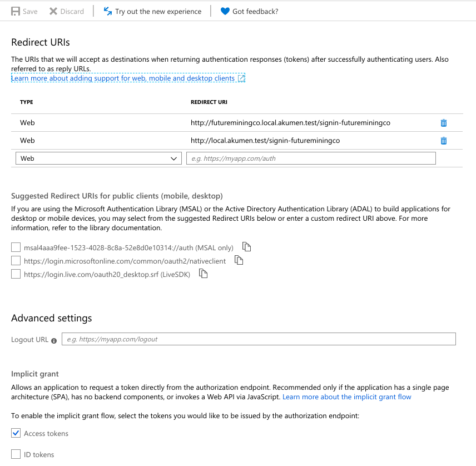Screen dimensions: 476x466
Task: Click the Logout URL text field
Action: [x=259, y=339]
